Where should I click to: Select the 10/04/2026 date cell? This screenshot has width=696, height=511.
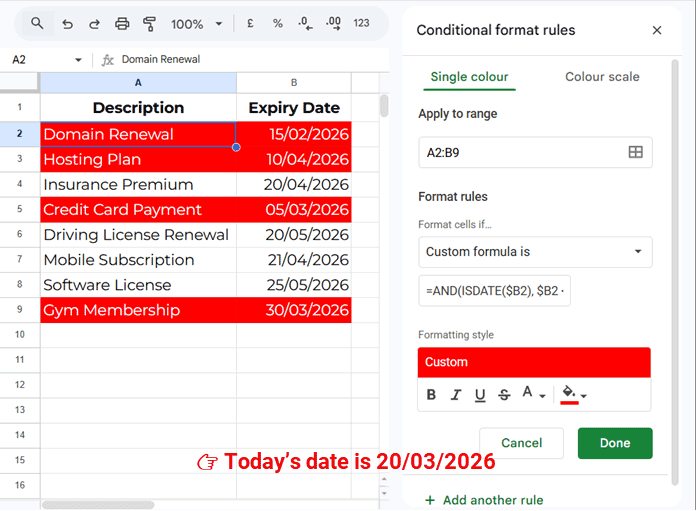point(294,159)
